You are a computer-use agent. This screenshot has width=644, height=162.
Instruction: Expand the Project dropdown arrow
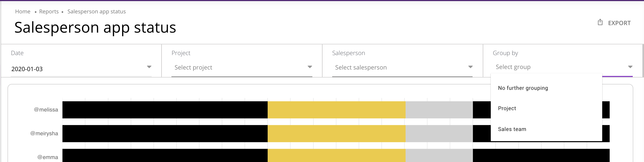click(x=310, y=67)
